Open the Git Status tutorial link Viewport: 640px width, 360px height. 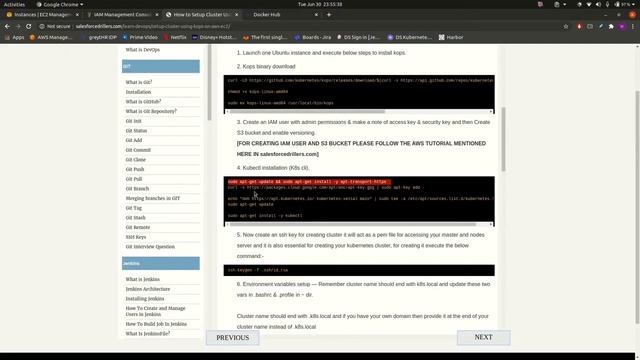136,131
